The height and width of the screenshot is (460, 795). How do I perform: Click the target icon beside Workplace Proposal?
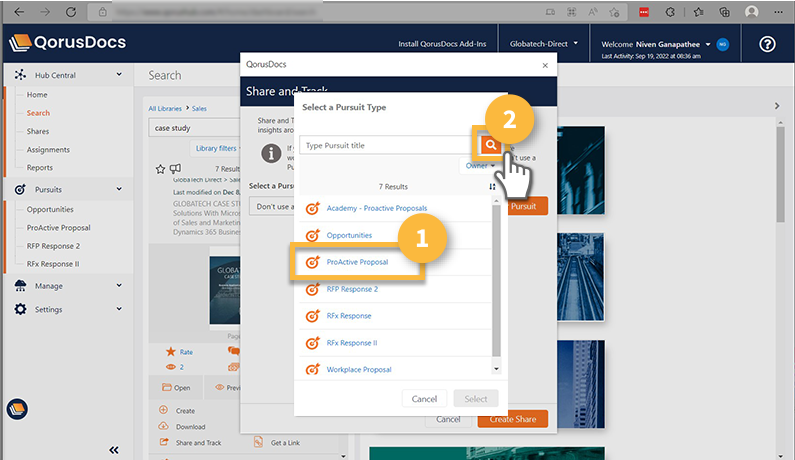(313, 369)
